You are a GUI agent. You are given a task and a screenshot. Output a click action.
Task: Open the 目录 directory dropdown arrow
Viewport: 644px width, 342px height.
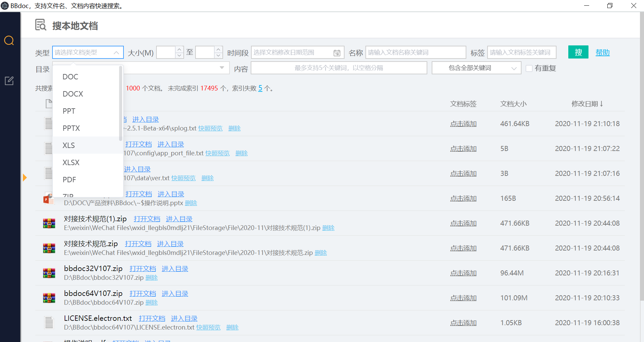[x=222, y=68]
